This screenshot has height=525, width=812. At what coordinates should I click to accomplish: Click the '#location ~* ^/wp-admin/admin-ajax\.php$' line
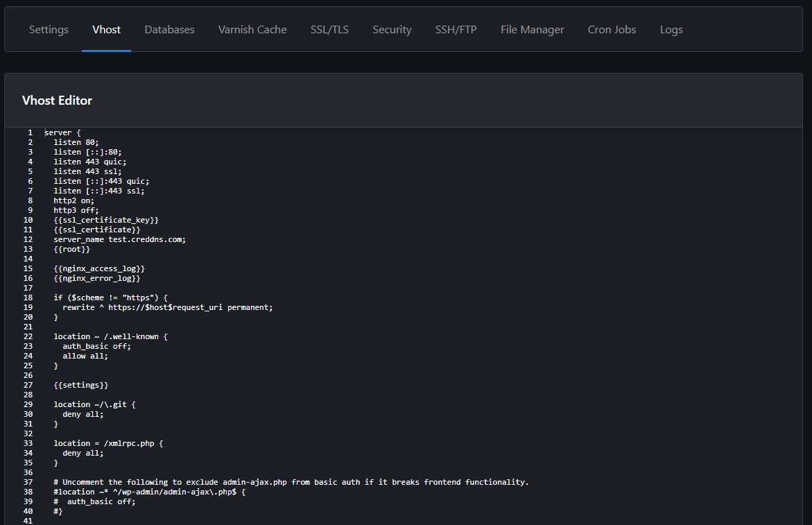[149, 492]
